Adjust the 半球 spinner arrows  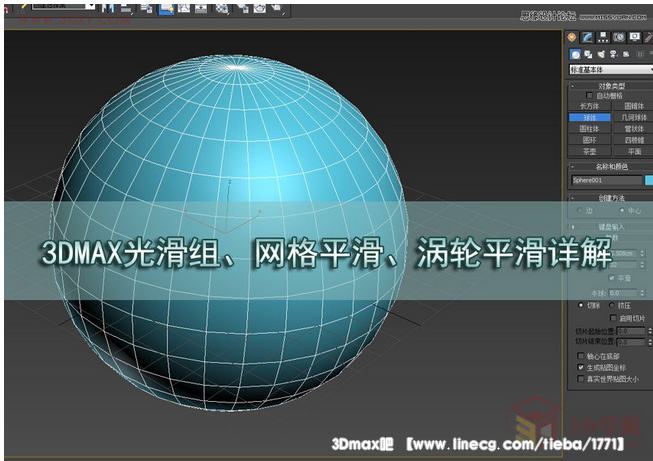click(642, 293)
